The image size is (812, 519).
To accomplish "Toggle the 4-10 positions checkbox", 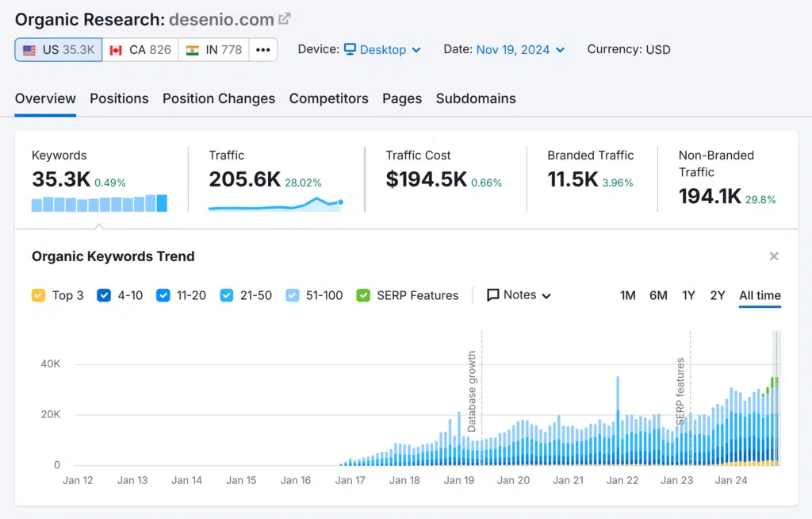I will tap(104, 295).
